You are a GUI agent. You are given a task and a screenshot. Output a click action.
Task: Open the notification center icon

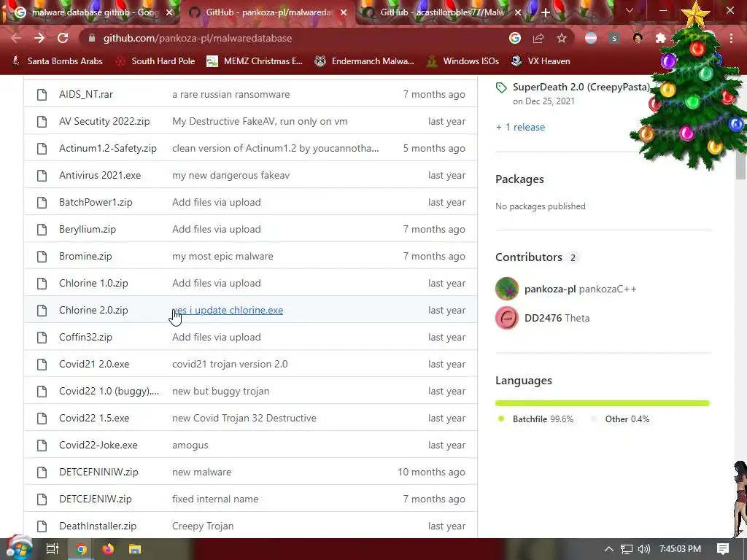(x=723, y=549)
